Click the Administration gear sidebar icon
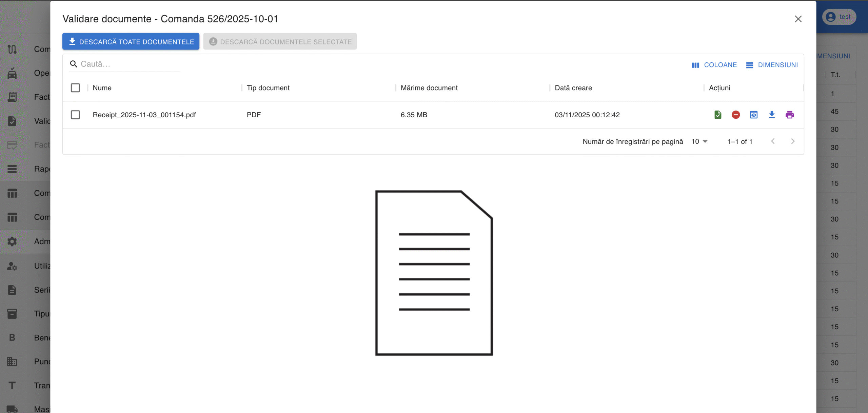This screenshot has height=413, width=868. click(x=12, y=241)
